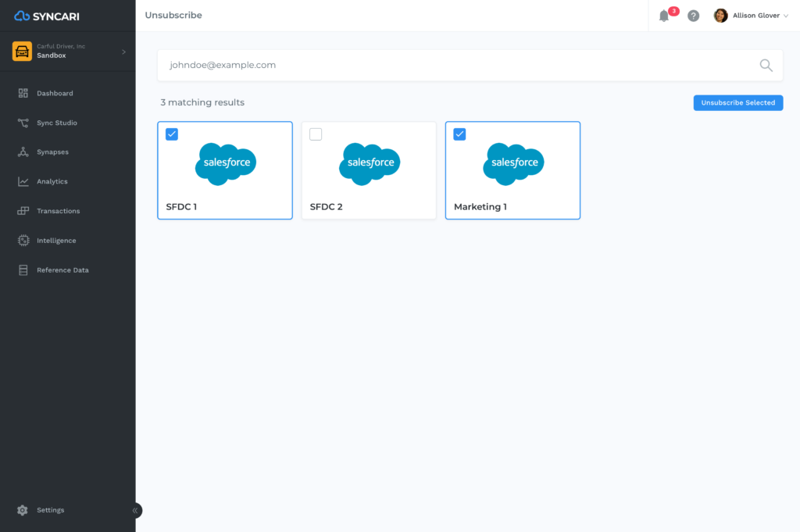The width and height of the screenshot is (800, 532).
Task: Click the Dashboard grid icon
Action: click(x=23, y=93)
